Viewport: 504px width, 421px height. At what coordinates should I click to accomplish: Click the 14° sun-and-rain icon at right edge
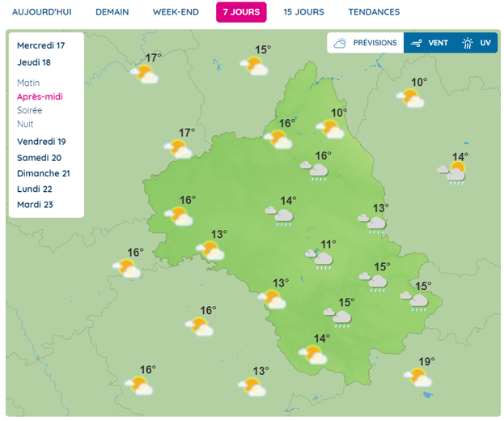click(x=451, y=173)
